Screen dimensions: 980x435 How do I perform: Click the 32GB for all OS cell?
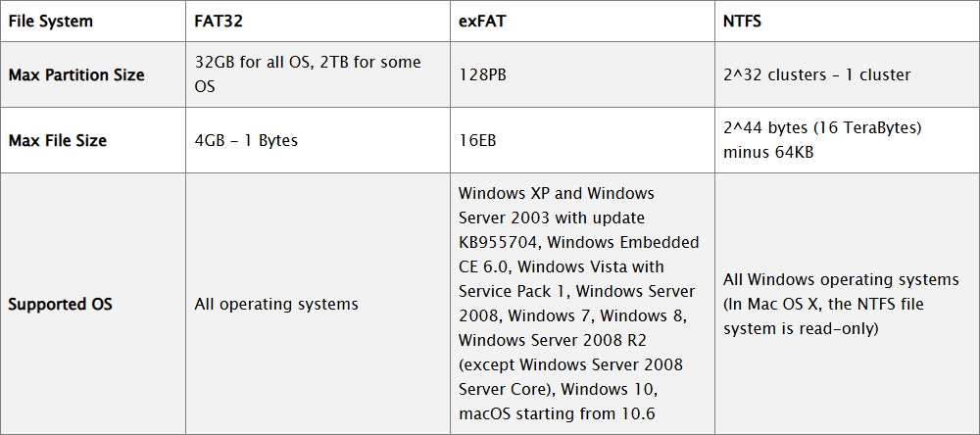click(307, 73)
